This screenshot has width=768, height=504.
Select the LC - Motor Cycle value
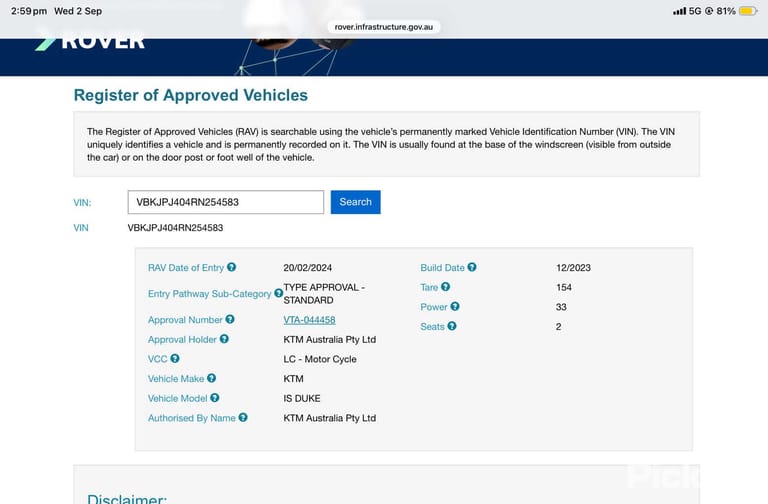point(320,359)
